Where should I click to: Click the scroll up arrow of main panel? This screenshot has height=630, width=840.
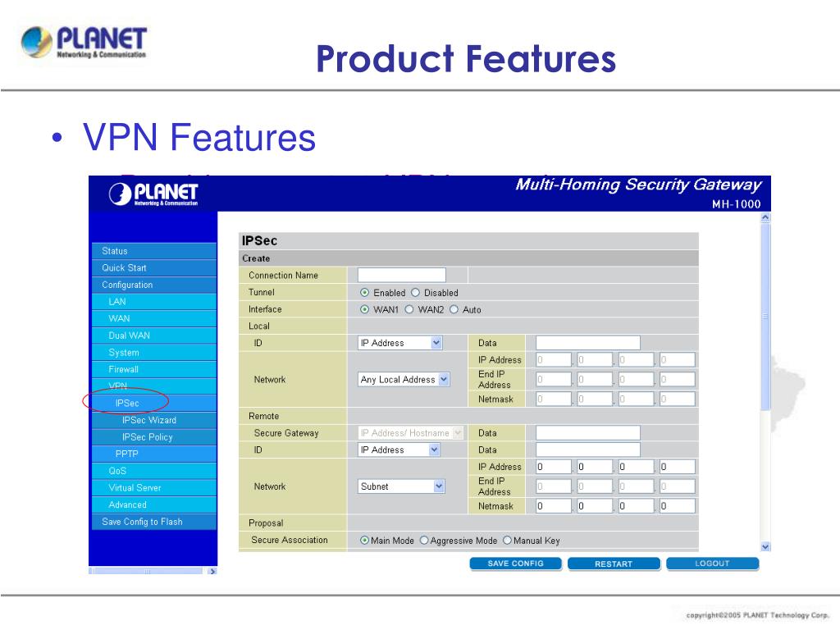[765, 217]
